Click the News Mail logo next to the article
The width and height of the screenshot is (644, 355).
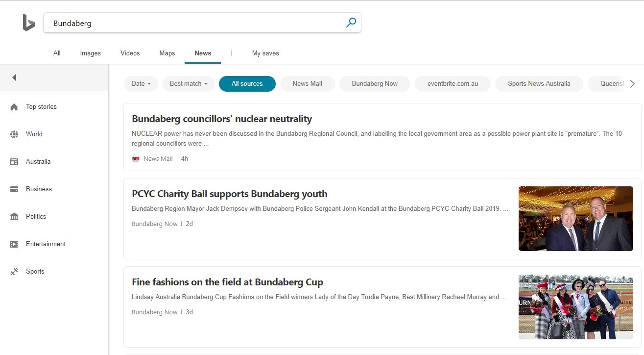[x=136, y=158]
